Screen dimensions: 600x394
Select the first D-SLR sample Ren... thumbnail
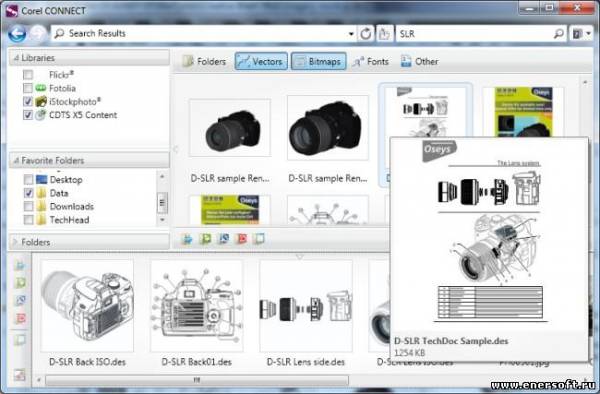tap(230, 128)
